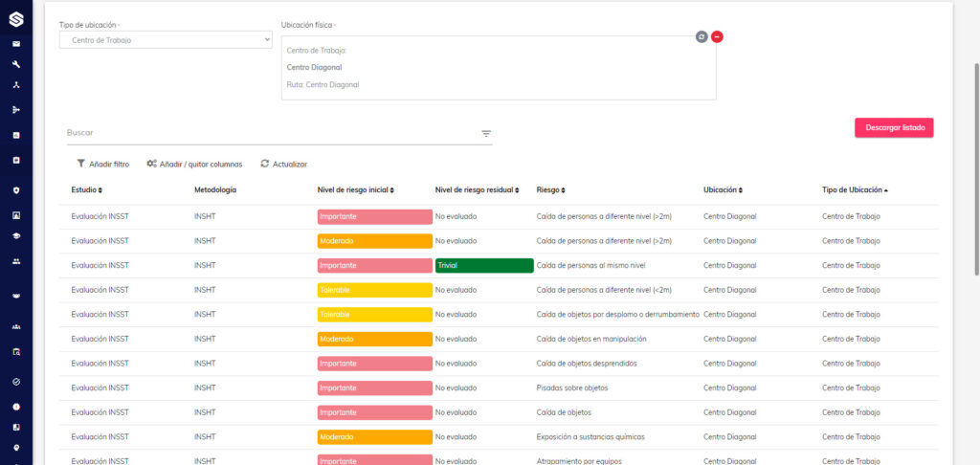Open the mail envelope icon in sidebar

tap(16, 44)
